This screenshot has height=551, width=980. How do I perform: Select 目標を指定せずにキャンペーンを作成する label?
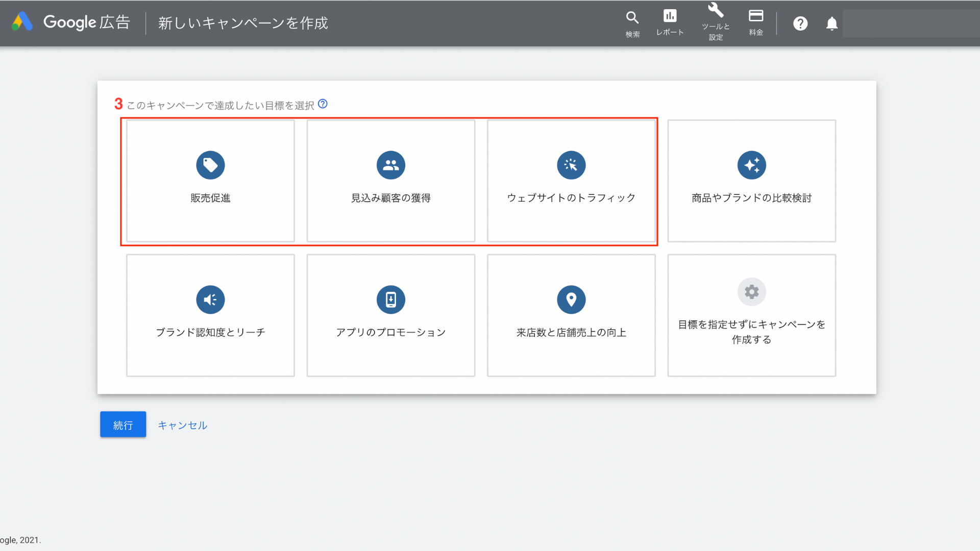[x=752, y=332]
